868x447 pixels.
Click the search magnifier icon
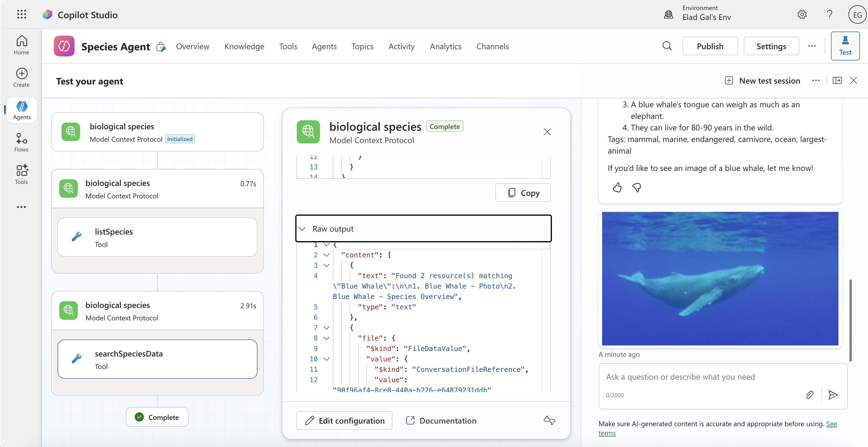(x=667, y=46)
